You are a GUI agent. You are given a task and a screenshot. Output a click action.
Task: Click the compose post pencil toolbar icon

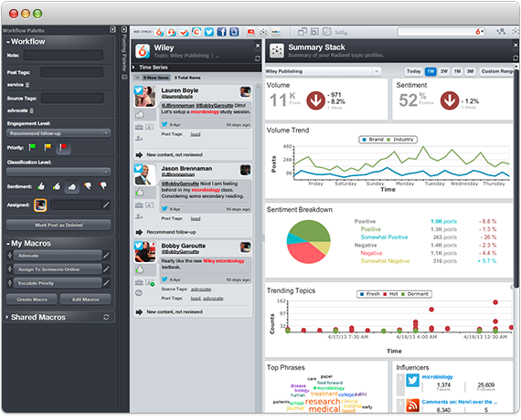[x=327, y=32]
